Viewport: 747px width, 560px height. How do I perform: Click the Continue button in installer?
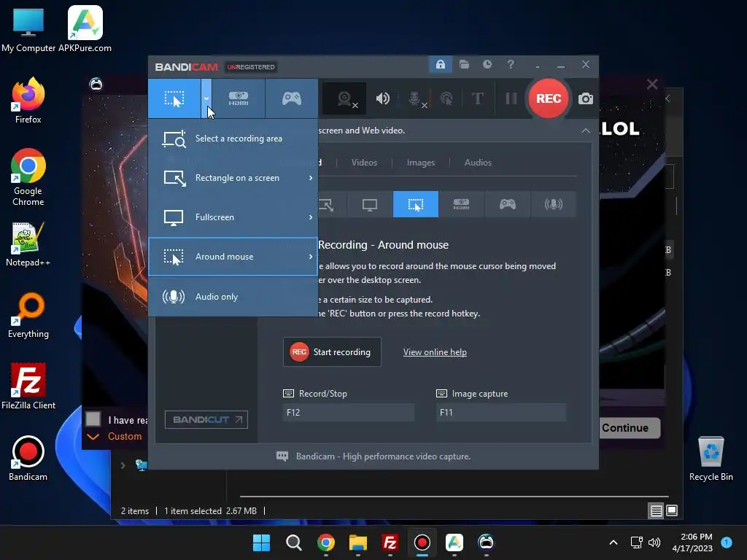point(629,427)
